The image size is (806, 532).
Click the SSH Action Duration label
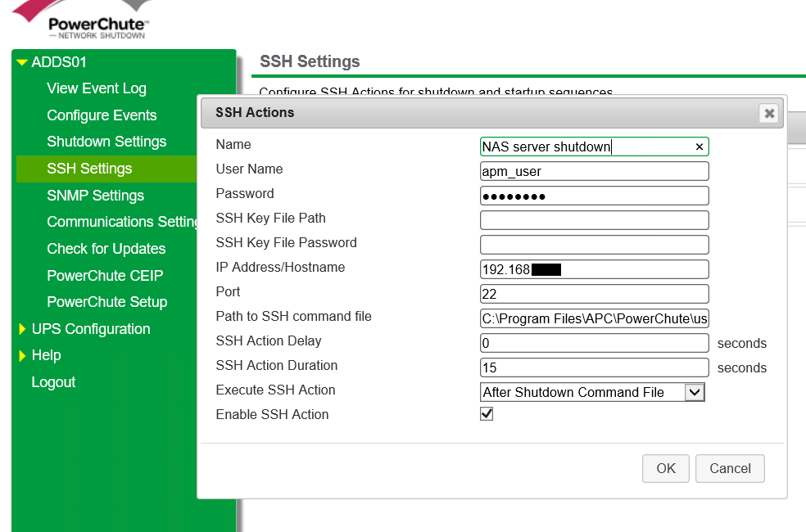click(x=277, y=365)
